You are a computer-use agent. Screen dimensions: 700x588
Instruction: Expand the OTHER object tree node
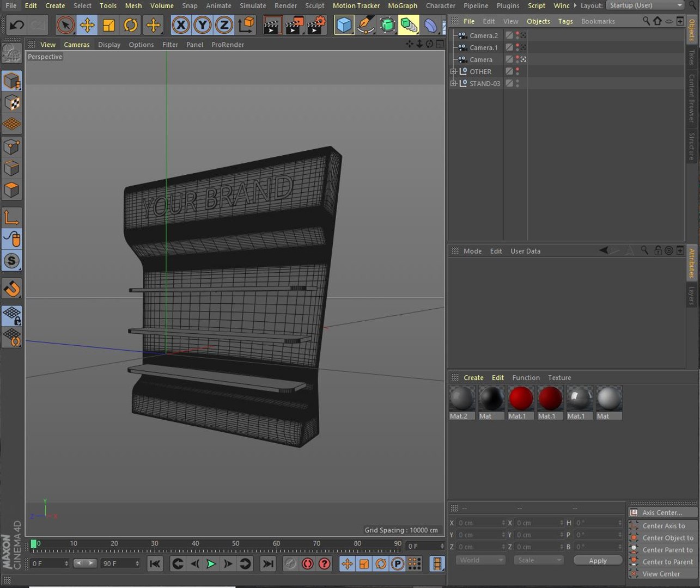point(453,71)
